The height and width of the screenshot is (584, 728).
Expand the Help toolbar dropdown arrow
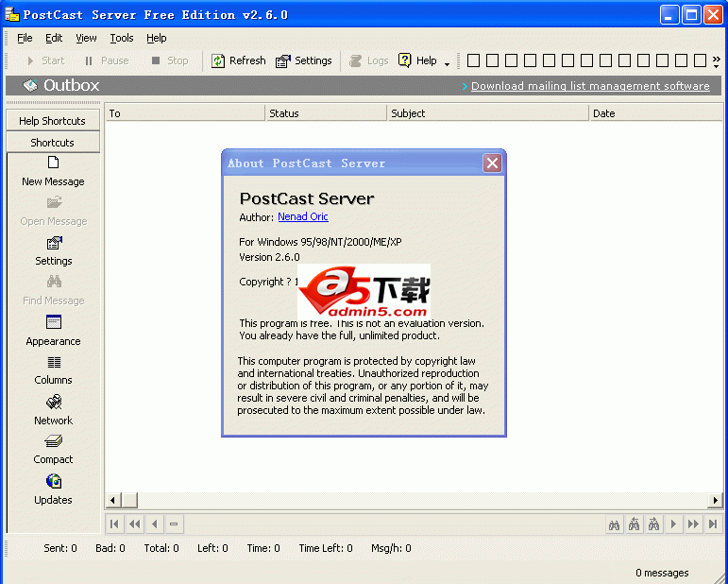pos(447,62)
